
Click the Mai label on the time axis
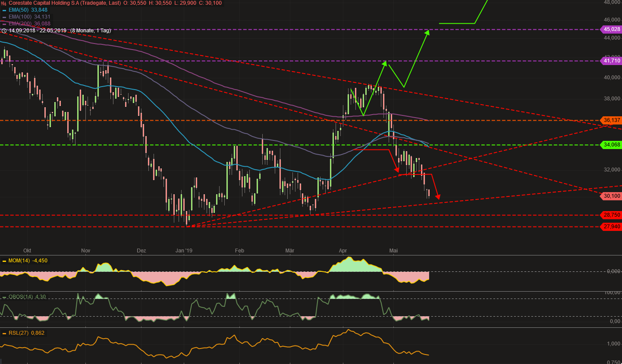(393, 250)
